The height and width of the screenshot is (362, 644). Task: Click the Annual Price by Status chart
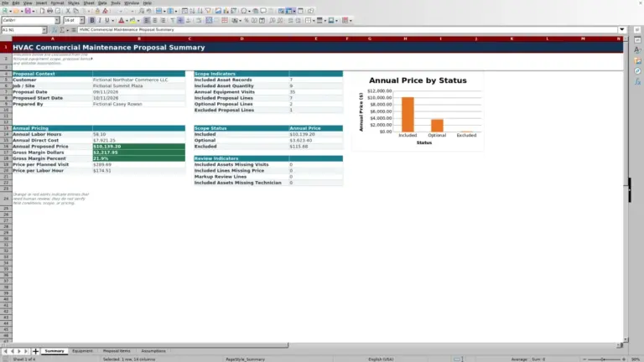418,111
